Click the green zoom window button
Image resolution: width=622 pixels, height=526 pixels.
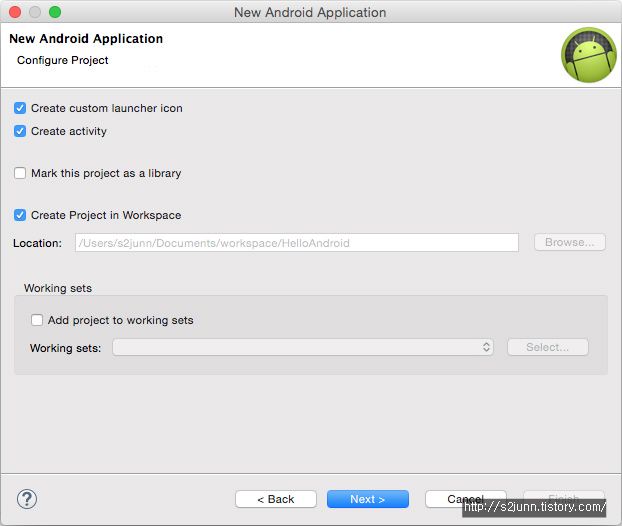(x=55, y=12)
